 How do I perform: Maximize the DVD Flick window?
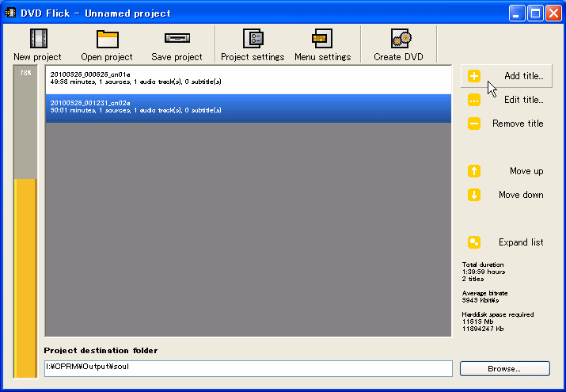(535, 13)
